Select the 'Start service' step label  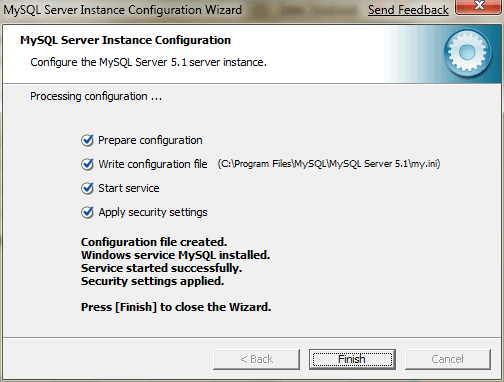(x=129, y=188)
